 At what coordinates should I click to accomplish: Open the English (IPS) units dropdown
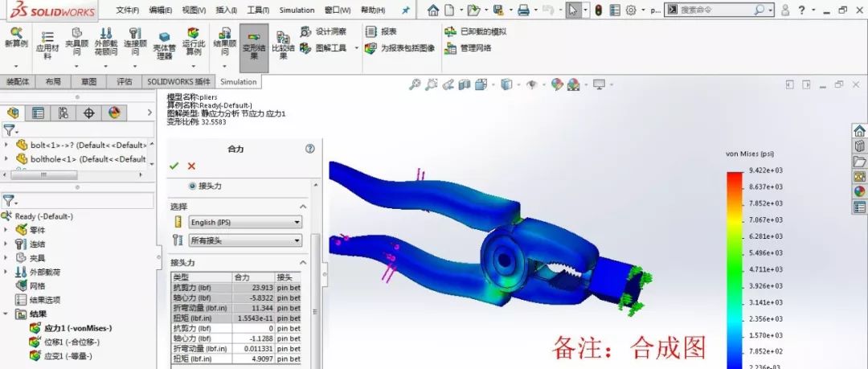[x=245, y=222]
